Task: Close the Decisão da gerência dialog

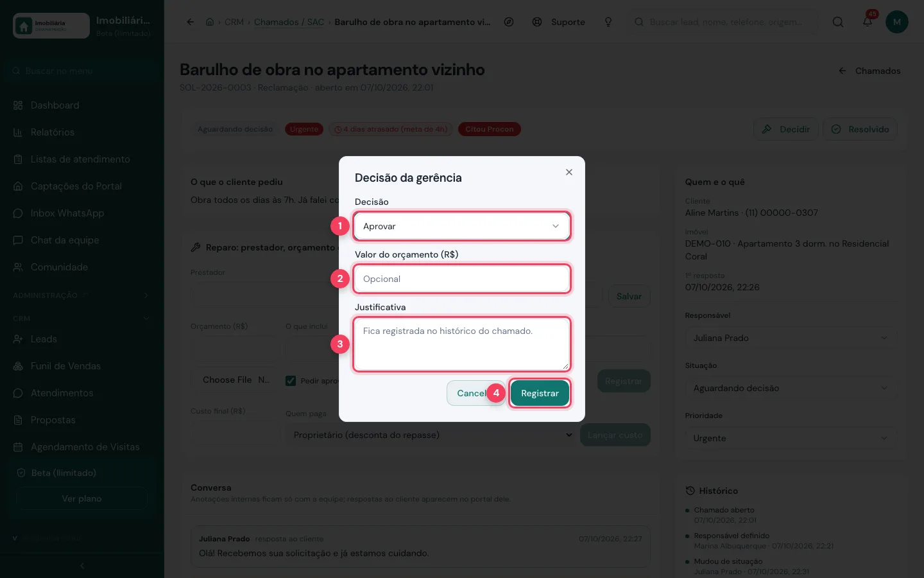Action: pyautogui.click(x=569, y=172)
